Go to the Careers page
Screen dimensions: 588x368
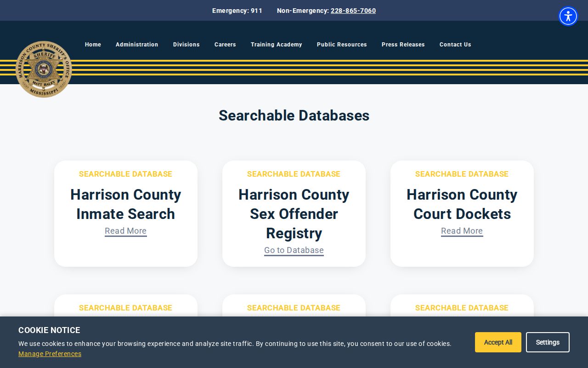coord(225,45)
